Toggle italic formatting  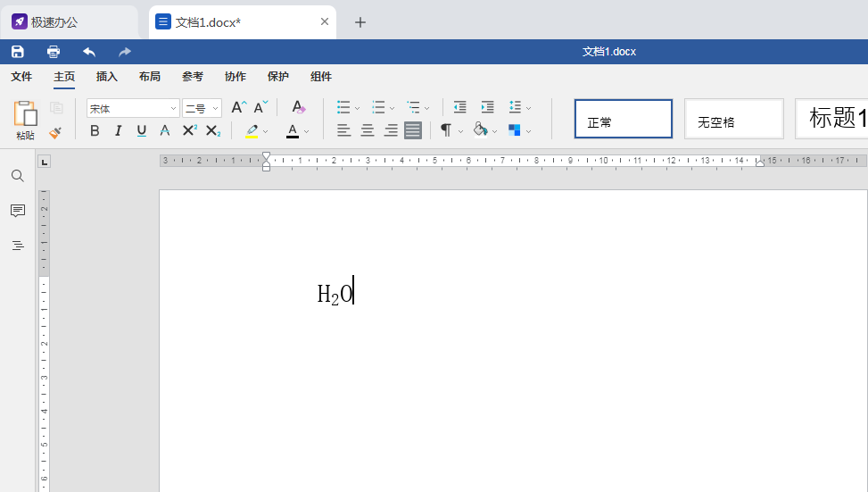click(118, 131)
